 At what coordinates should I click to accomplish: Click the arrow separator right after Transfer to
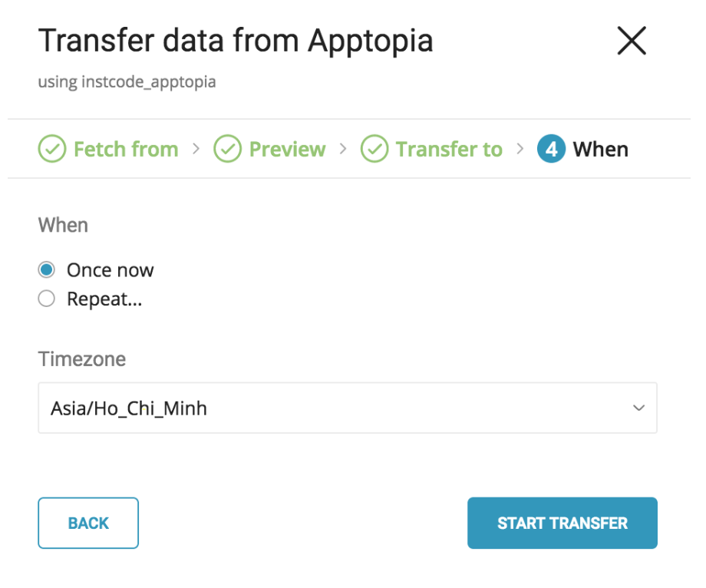(x=520, y=149)
